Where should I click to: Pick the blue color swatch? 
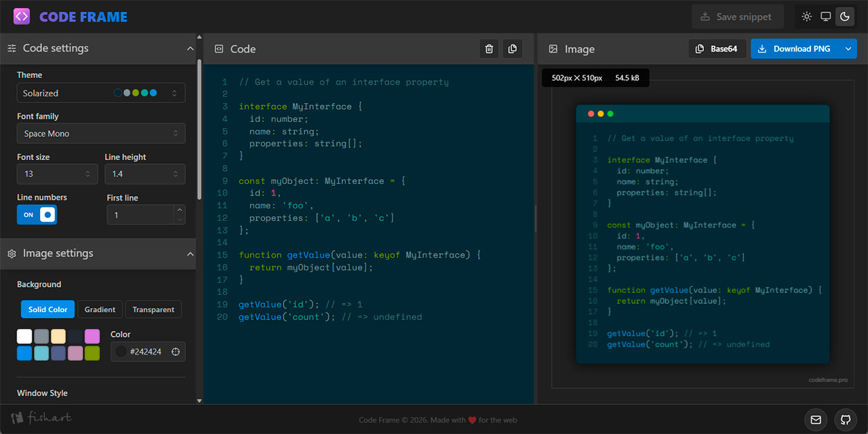(x=24, y=353)
